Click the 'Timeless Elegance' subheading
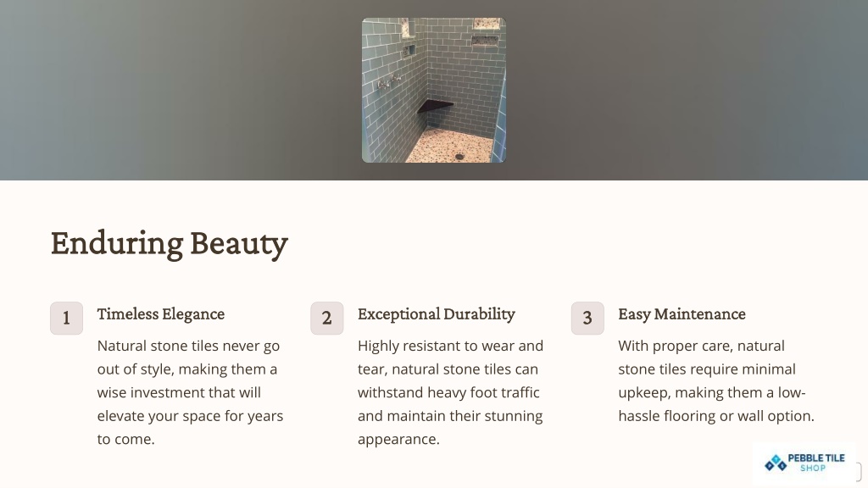The height and width of the screenshot is (488, 868). 160,314
